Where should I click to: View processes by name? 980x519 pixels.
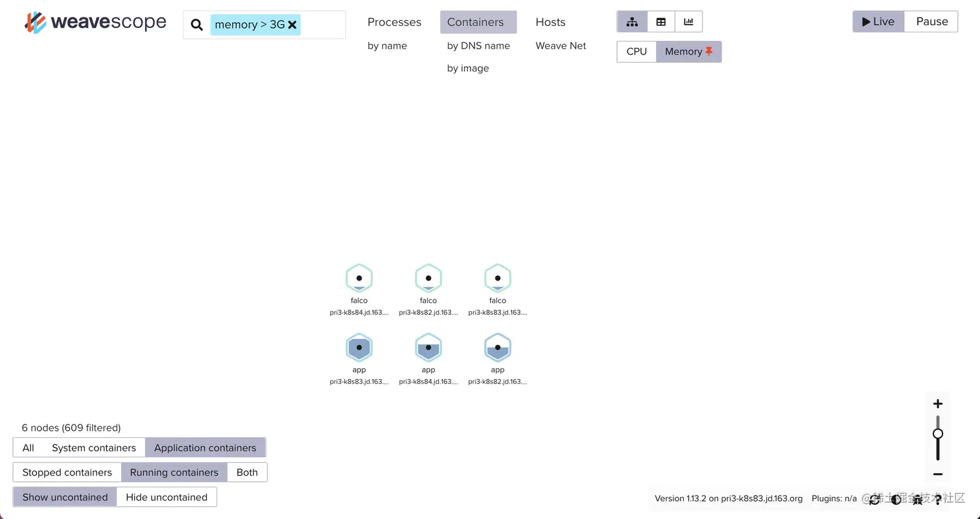387,45
